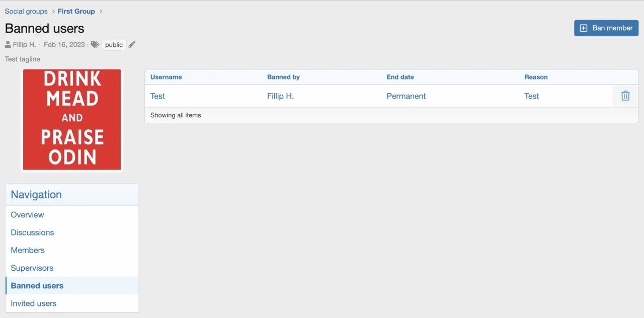
Task: Open the Social groups breadcrumb link
Action: (26, 11)
